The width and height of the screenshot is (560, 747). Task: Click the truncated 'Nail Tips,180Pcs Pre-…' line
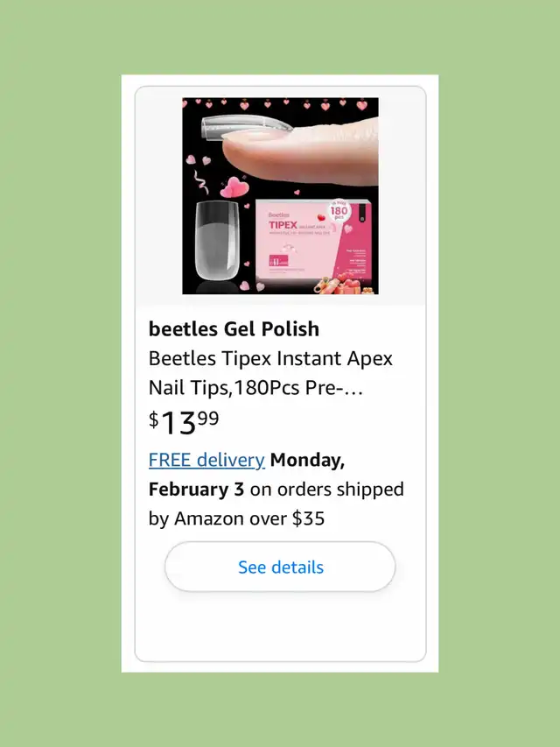(x=255, y=388)
